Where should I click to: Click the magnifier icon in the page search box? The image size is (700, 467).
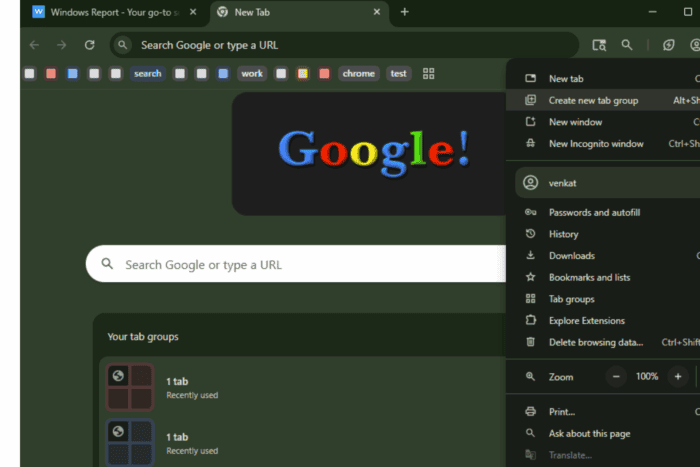pos(107,264)
